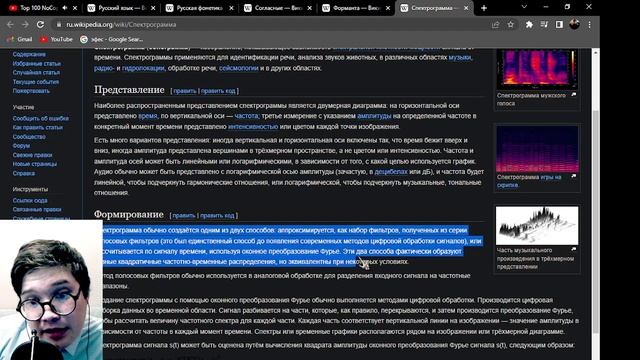Viewport: 640px width, 360px height.
Task: Open the Сообщество sidebar link
Action: pyautogui.click(x=29, y=137)
